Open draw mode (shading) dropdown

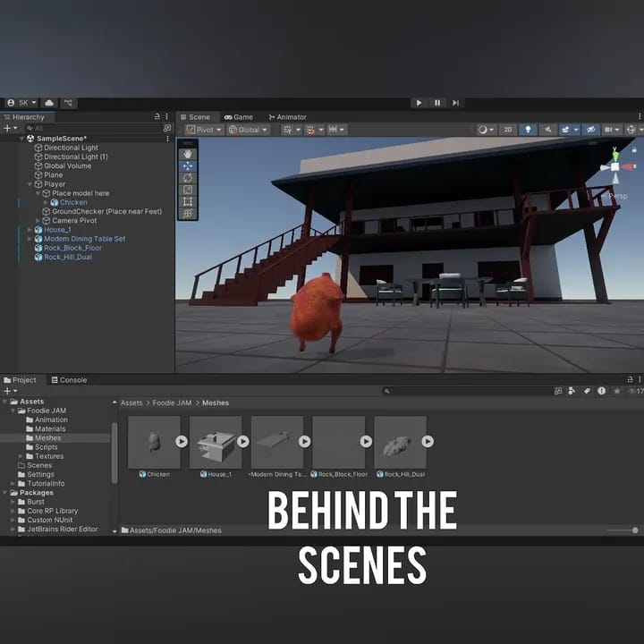coord(486,130)
